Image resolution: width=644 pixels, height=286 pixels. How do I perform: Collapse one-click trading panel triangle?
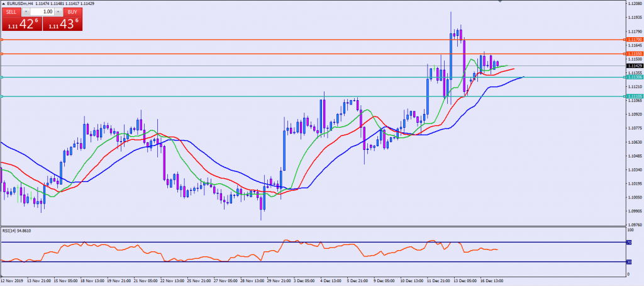click(3, 4)
